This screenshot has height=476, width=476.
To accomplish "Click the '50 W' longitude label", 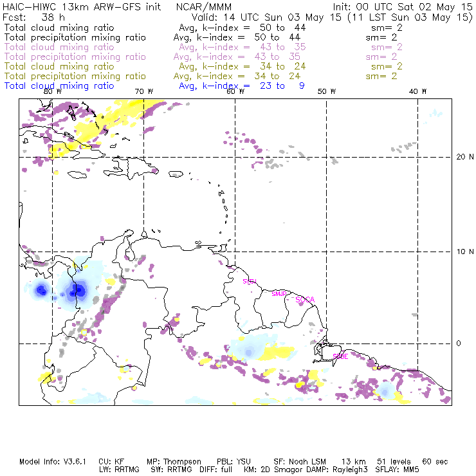I will pos(327,91).
